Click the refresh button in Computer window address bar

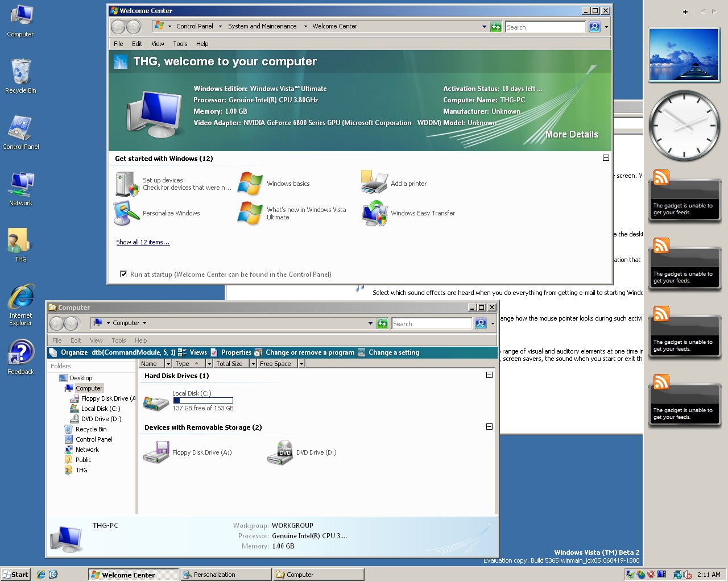(x=382, y=323)
